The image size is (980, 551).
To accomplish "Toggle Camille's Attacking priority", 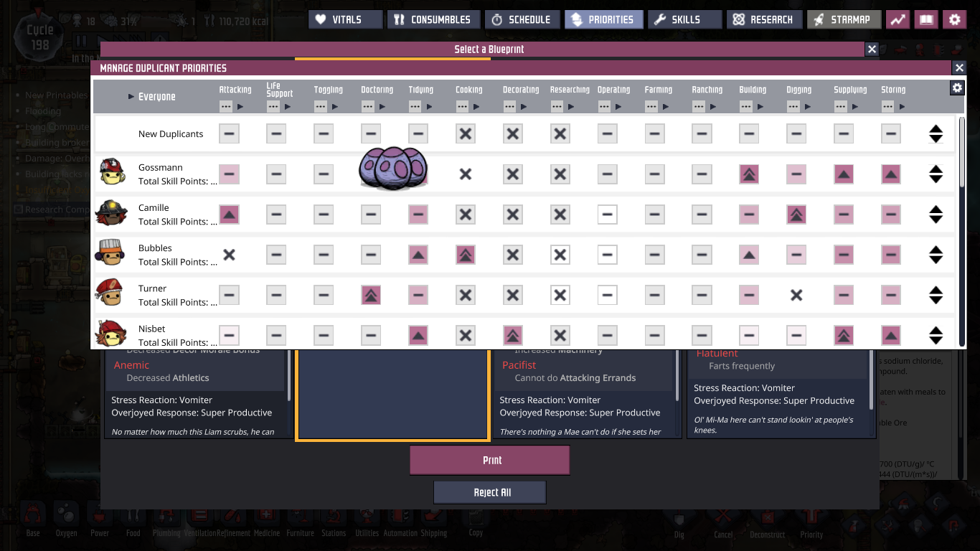I will pyautogui.click(x=229, y=214).
